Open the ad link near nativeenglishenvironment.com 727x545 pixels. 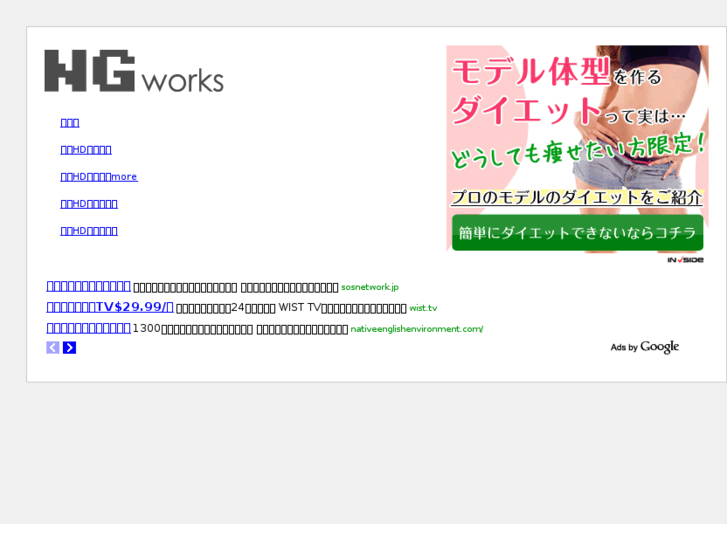coord(88,328)
